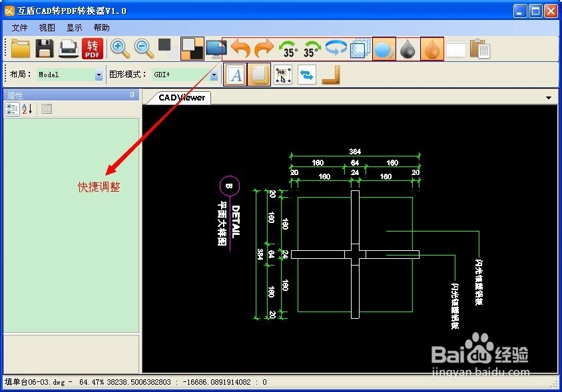Select the Save icon on the toolbar
Image resolution: width=562 pixels, height=392 pixels.
(44, 48)
